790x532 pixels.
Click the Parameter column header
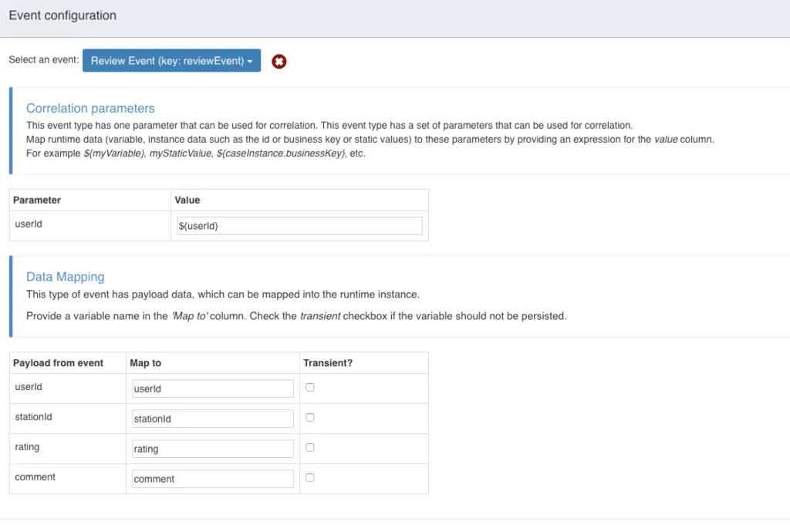[37, 200]
